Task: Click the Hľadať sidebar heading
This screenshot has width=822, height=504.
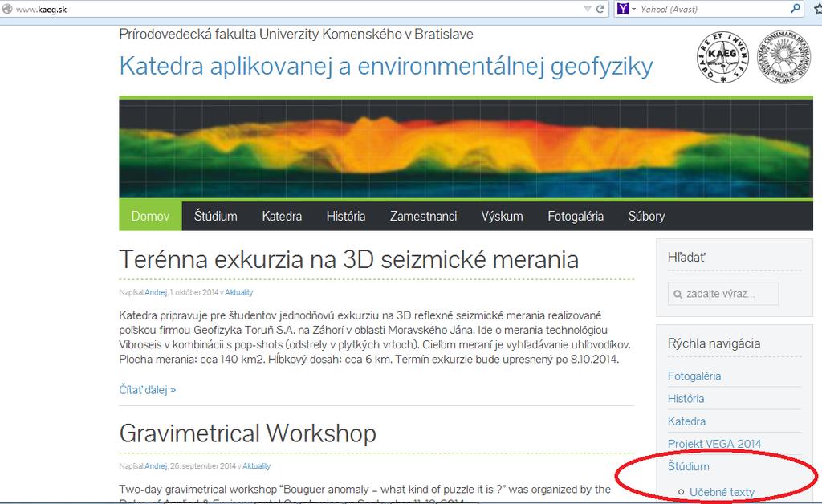Action: [687, 258]
